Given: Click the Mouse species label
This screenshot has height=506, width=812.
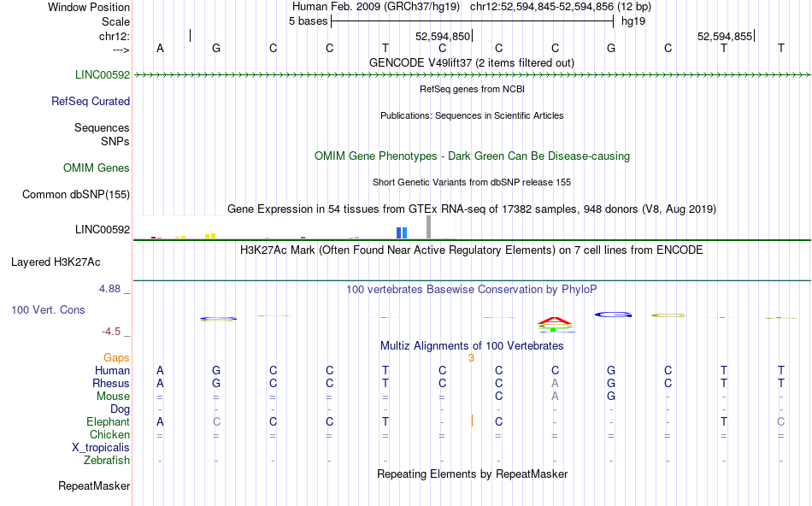Looking at the screenshot, I should [x=113, y=397].
